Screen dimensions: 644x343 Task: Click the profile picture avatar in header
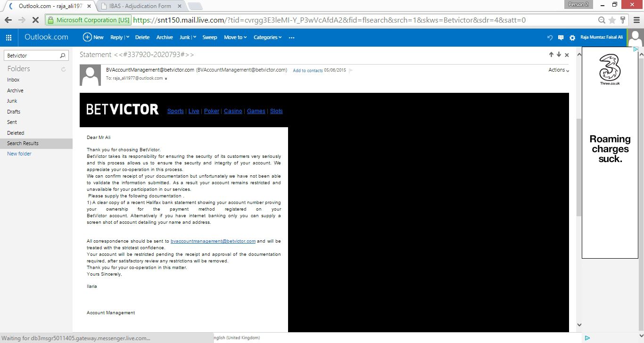coord(636,38)
